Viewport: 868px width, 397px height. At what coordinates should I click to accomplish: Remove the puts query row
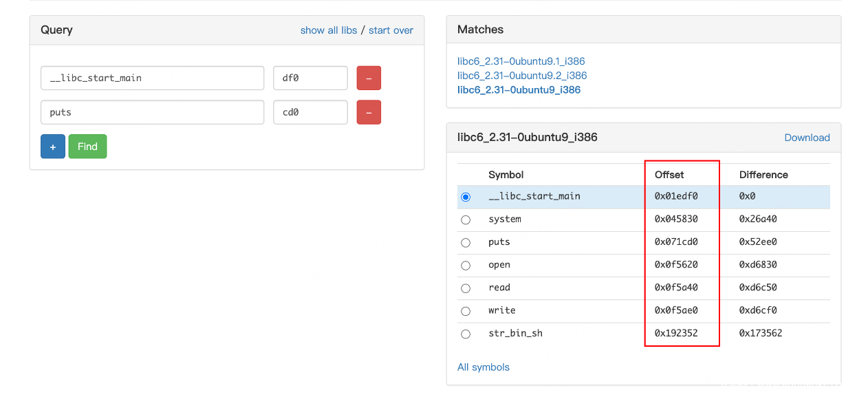click(x=369, y=112)
